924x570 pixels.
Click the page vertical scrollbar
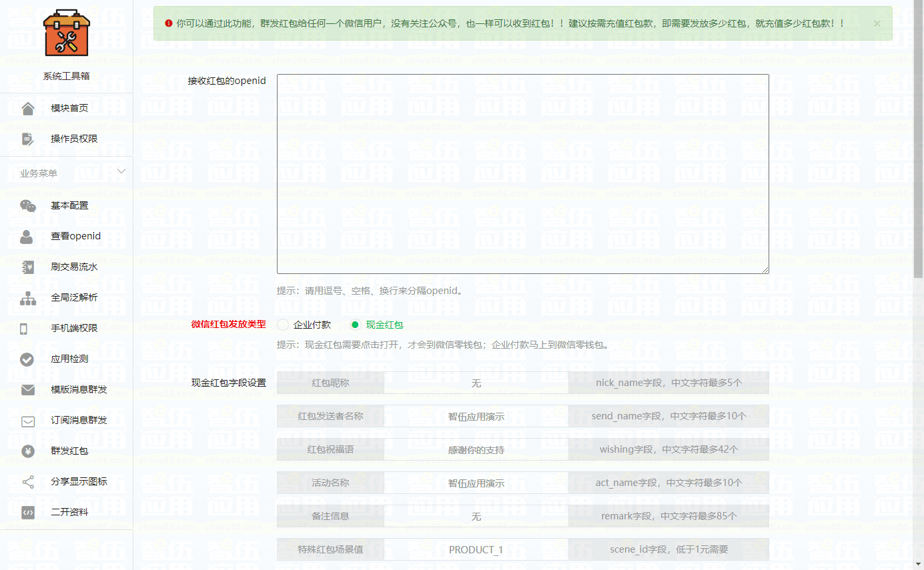(918, 140)
